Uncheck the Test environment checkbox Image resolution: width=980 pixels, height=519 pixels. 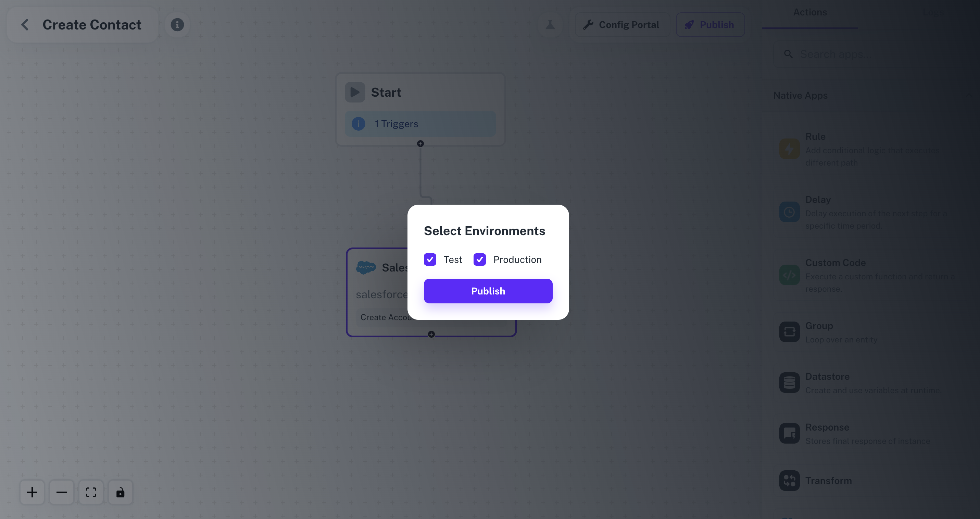click(430, 259)
